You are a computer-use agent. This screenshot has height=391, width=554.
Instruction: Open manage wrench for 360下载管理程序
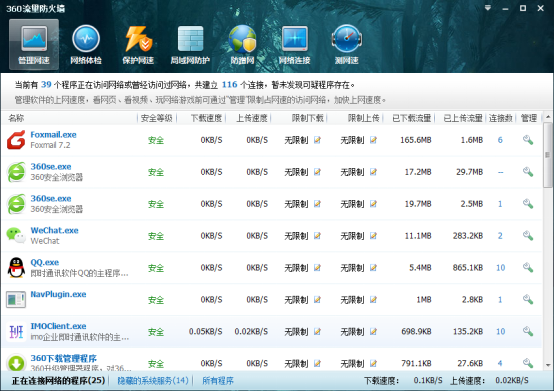point(528,363)
